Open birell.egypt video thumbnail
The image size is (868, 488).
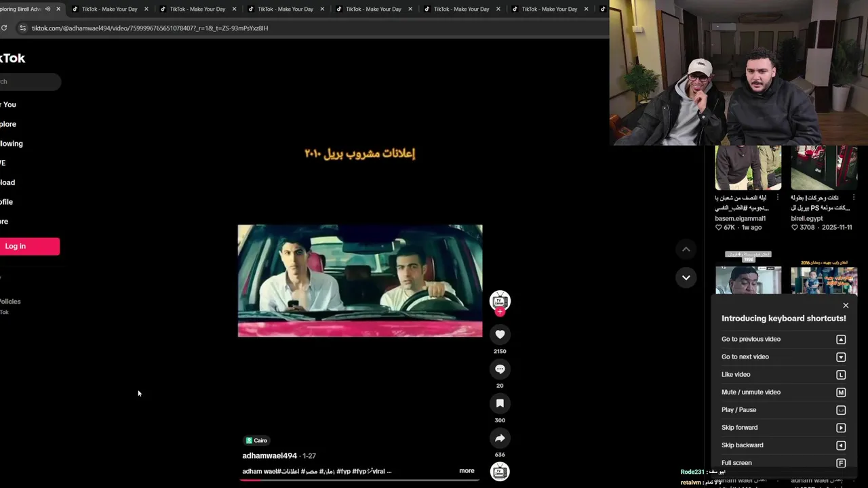pyautogui.click(x=824, y=167)
